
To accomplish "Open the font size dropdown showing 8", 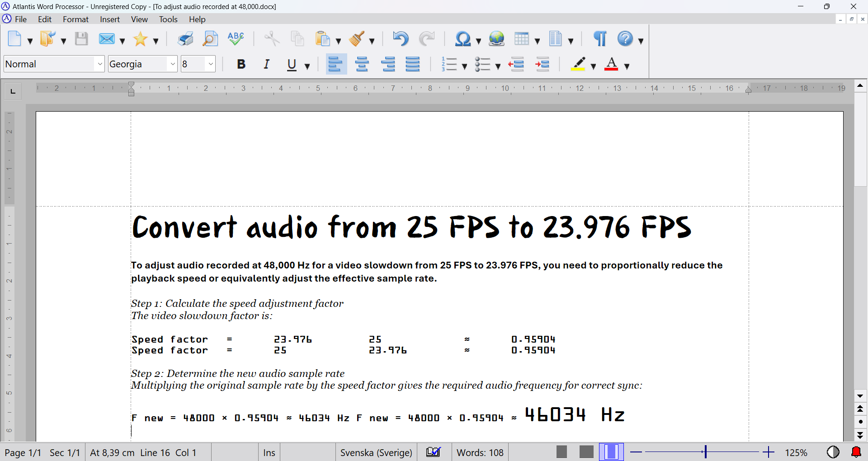I will point(211,64).
